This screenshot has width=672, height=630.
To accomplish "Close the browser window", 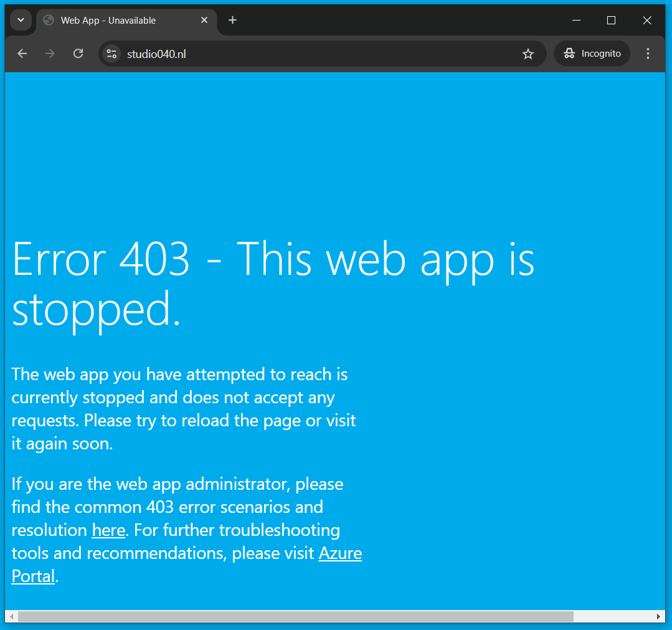I will pyautogui.click(x=647, y=20).
